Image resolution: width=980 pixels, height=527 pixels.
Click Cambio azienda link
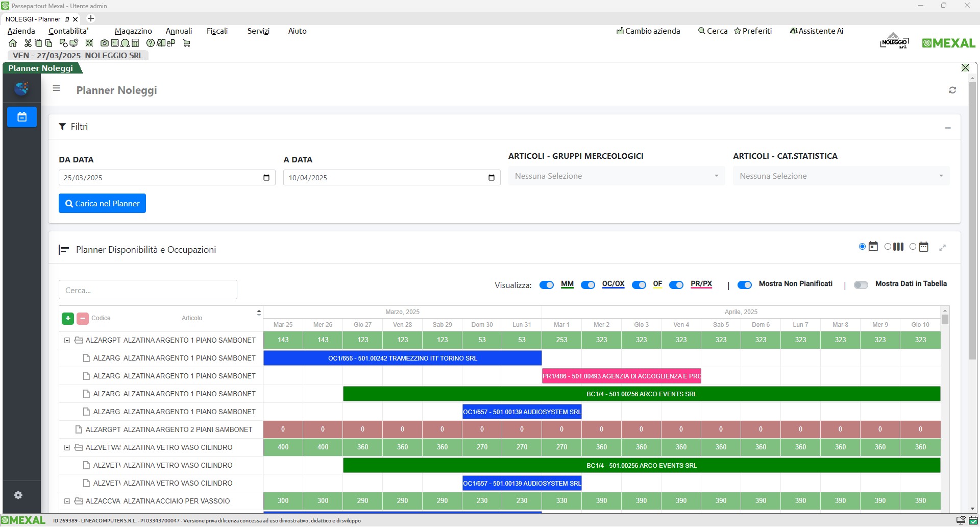tap(648, 31)
